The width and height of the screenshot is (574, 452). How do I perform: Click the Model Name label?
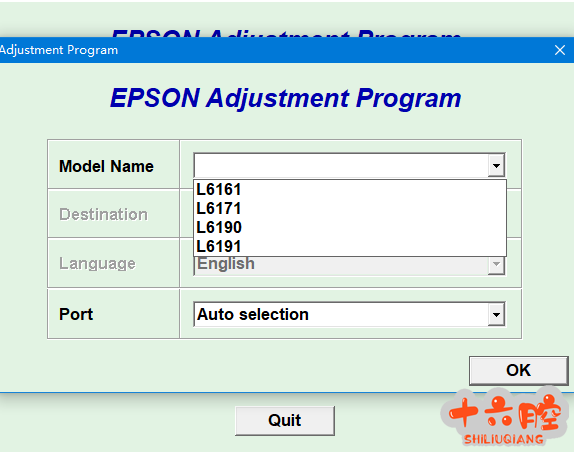coord(106,167)
